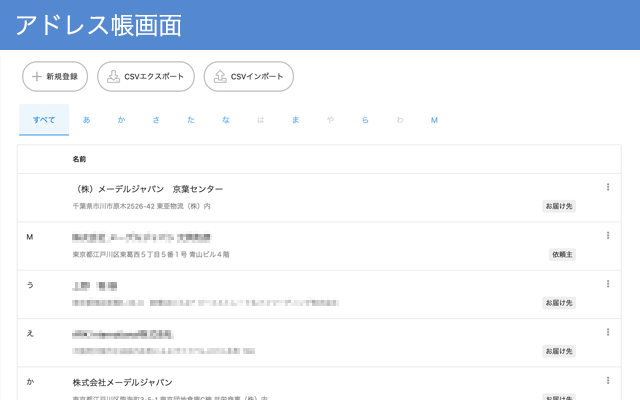The width and height of the screenshot is (640, 400).
Task: Filter addresses by the た tab
Action: [191, 120]
